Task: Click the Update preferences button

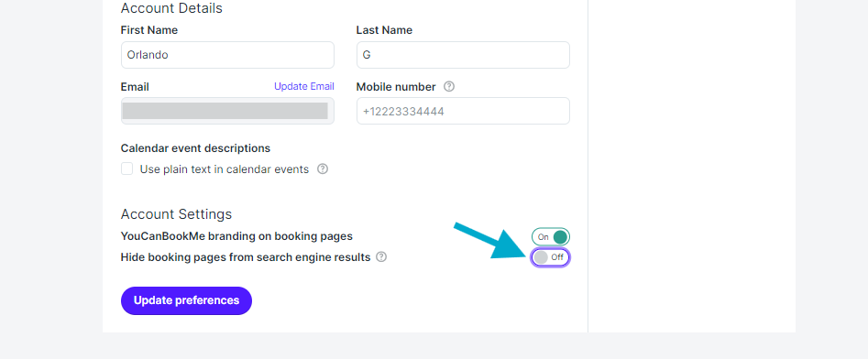Action: (187, 300)
